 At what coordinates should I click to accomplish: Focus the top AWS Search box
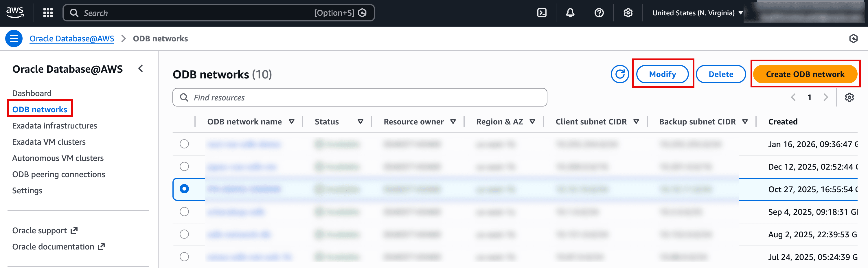pos(218,13)
